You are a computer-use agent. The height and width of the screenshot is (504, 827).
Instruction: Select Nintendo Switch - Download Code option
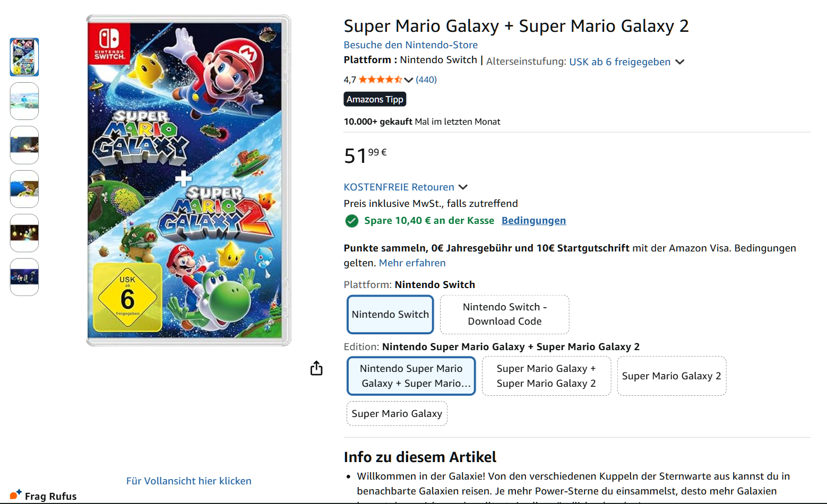click(x=504, y=315)
